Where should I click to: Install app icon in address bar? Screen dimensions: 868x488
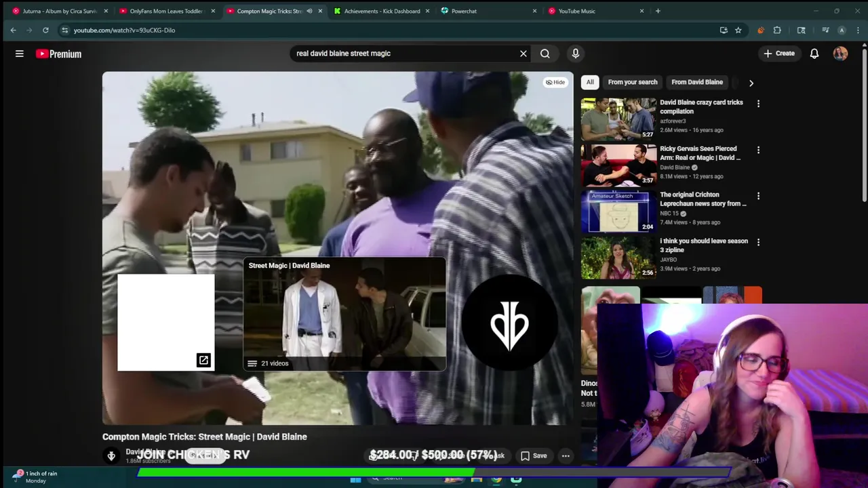click(x=723, y=30)
